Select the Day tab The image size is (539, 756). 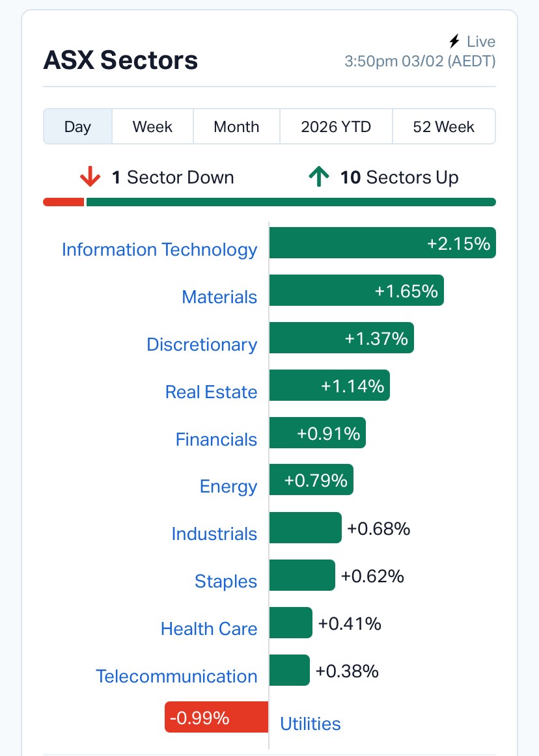[77, 126]
